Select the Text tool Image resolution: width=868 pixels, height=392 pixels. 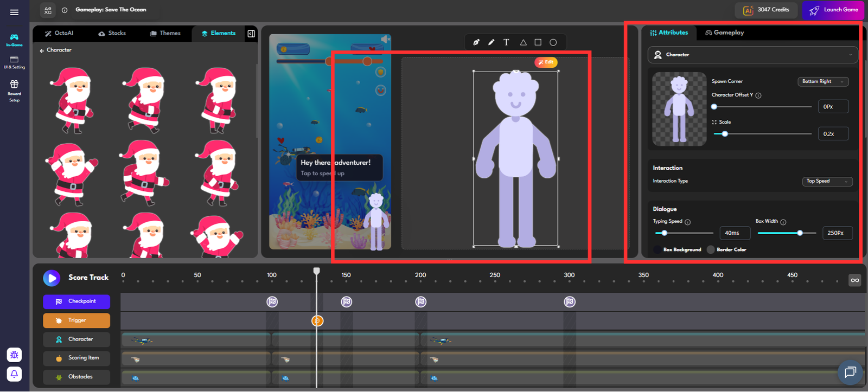click(x=506, y=42)
